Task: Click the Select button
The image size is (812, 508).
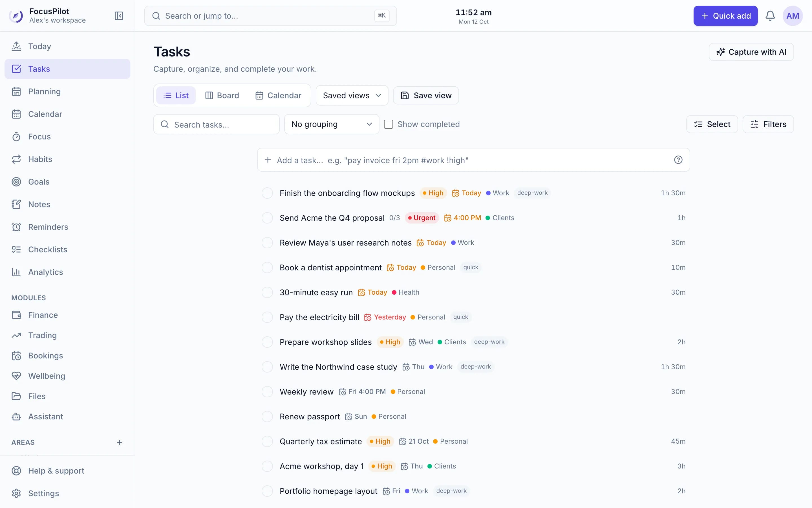Action: [x=712, y=124]
